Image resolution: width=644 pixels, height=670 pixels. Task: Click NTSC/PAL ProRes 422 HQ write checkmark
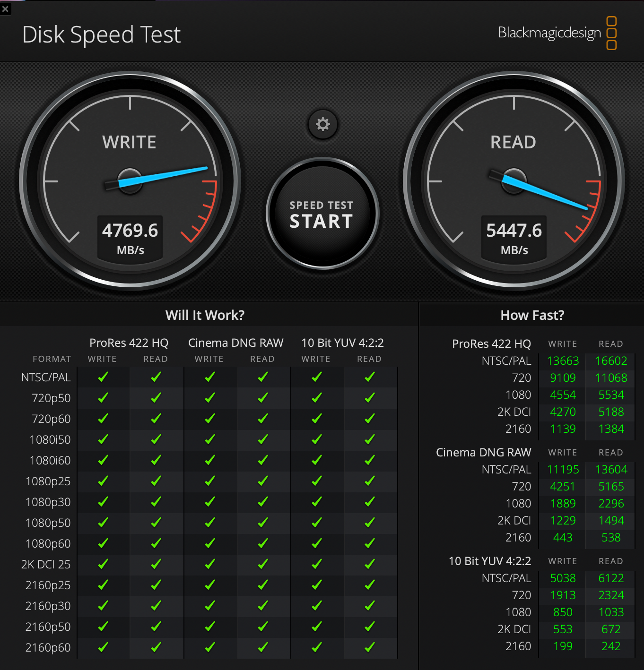(103, 377)
